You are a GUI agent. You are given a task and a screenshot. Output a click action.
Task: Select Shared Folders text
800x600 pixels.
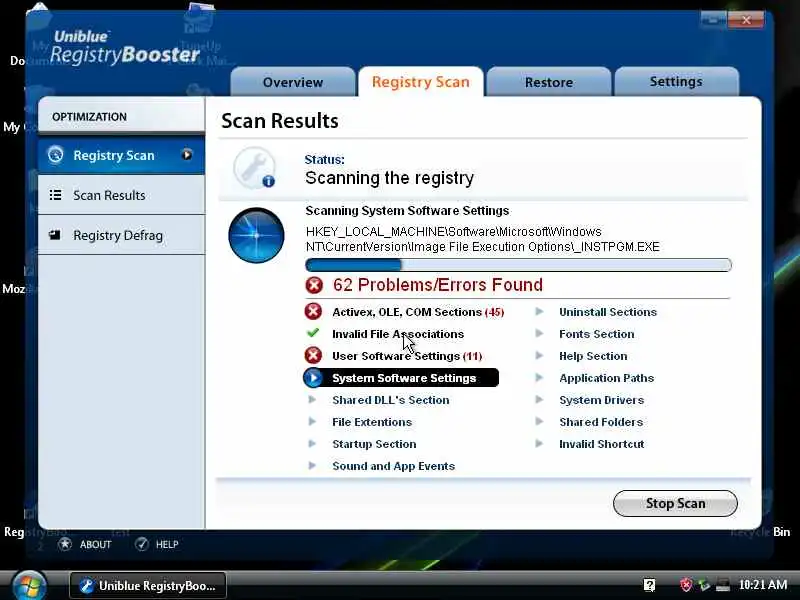click(x=601, y=422)
